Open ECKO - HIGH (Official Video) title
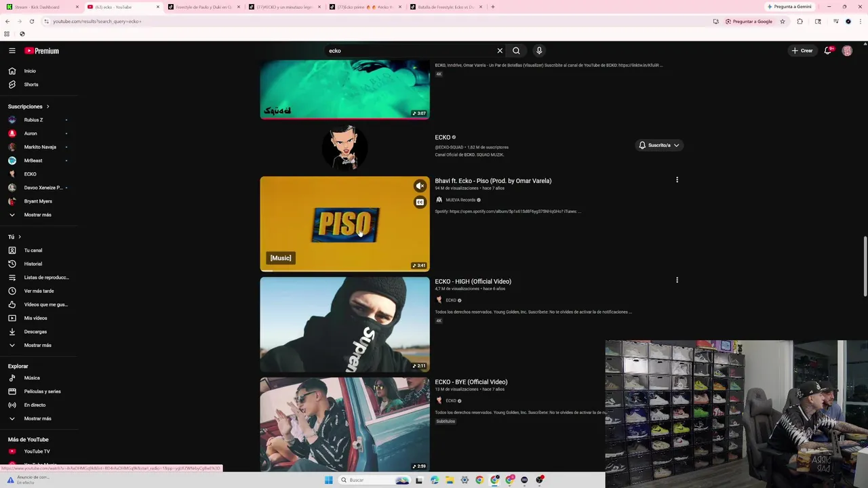Image resolution: width=868 pixels, height=488 pixels. tap(473, 281)
